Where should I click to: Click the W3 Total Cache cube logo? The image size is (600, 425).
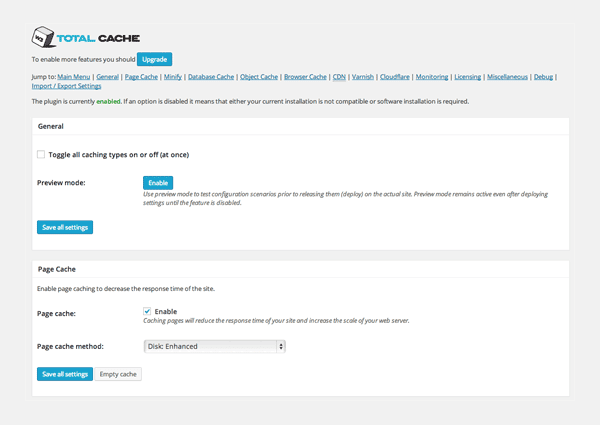(x=43, y=37)
